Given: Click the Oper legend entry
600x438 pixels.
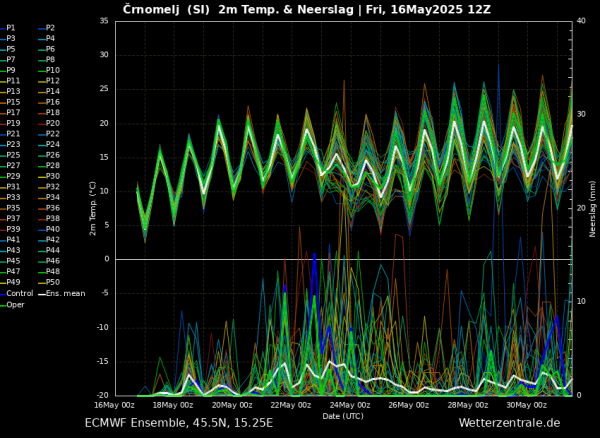Looking at the screenshot, I should click(x=12, y=305).
